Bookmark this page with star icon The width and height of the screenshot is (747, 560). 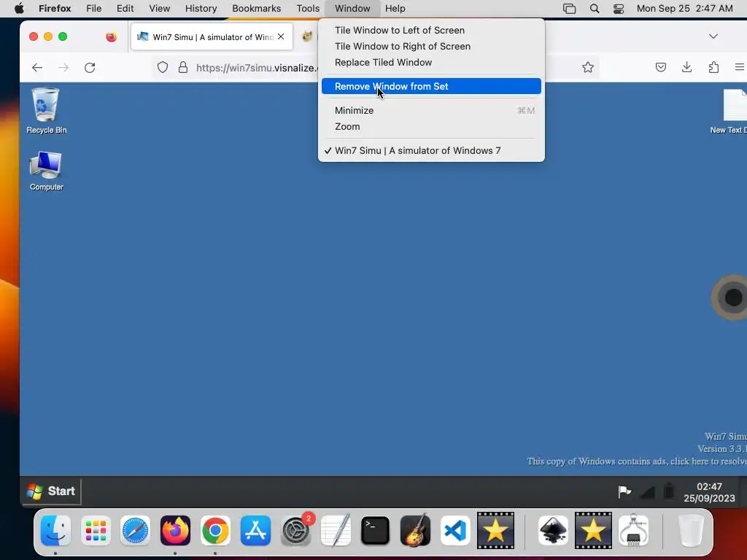588,67
